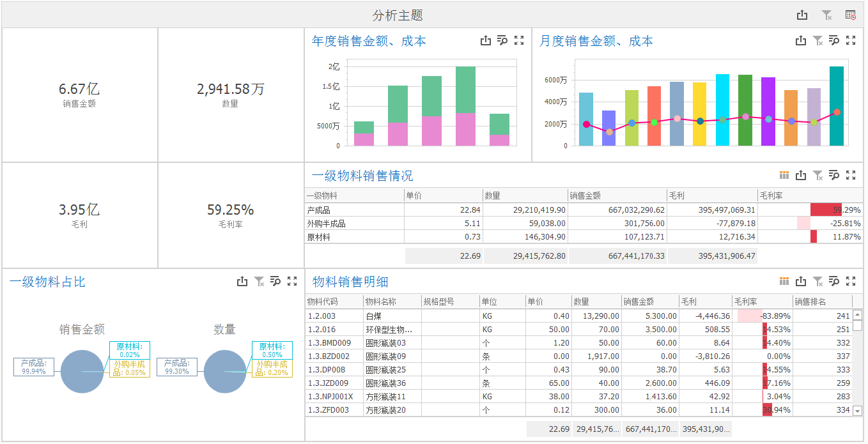Open the date parameter calendar icon in the title bar
The width and height of the screenshot is (868, 444).
tap(850, 15)
